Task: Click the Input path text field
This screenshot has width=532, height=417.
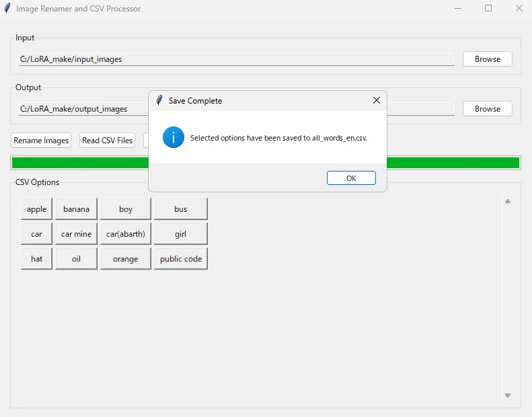Action: click(235, 59)
